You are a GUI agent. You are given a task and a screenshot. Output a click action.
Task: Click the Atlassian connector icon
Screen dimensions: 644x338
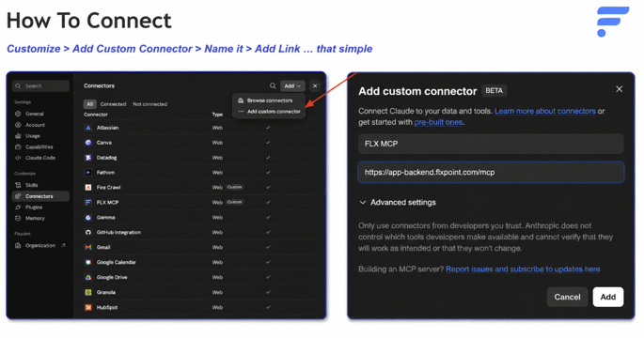click(x=87, y=128)
